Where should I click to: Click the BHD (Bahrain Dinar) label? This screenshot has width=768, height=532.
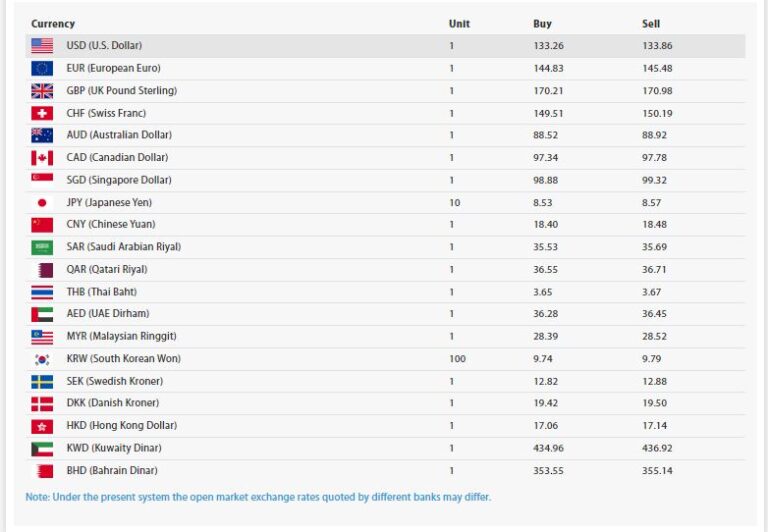tap(112, 470)
